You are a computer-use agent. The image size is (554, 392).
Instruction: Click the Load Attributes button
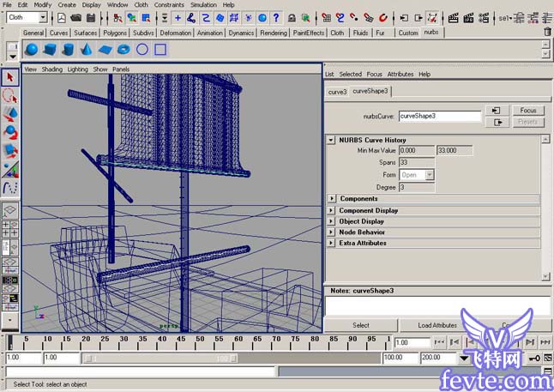click(x=437, y=325)
